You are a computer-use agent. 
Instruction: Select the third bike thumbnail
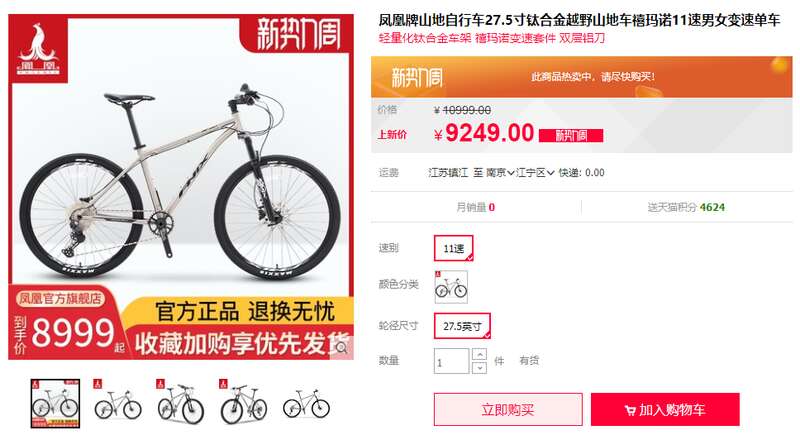pos(181,403)
